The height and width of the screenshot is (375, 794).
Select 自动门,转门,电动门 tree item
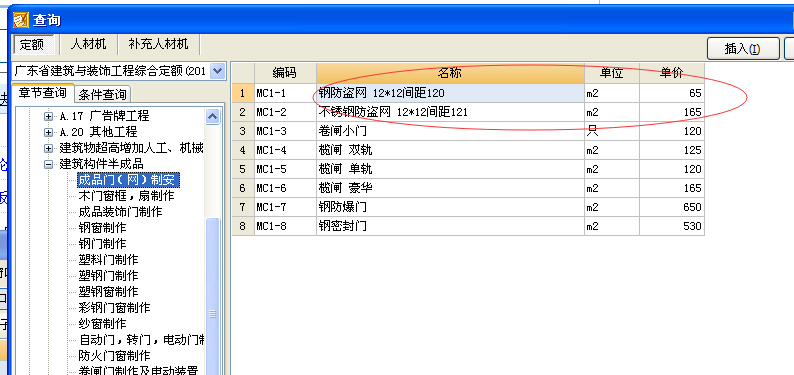click(141, 340)
